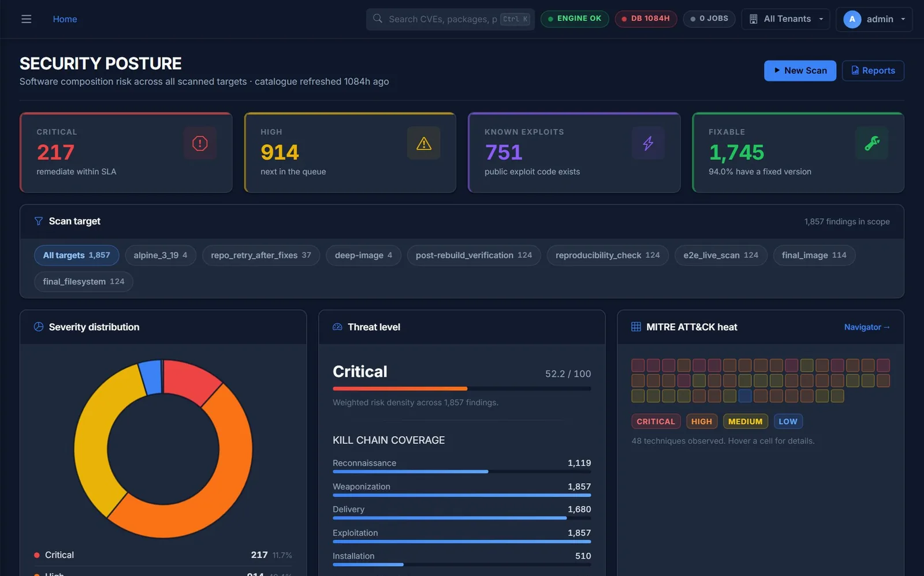Open the Reports page
The height and width of the screenshot is (576, 924).
click(x=873, y=70)
